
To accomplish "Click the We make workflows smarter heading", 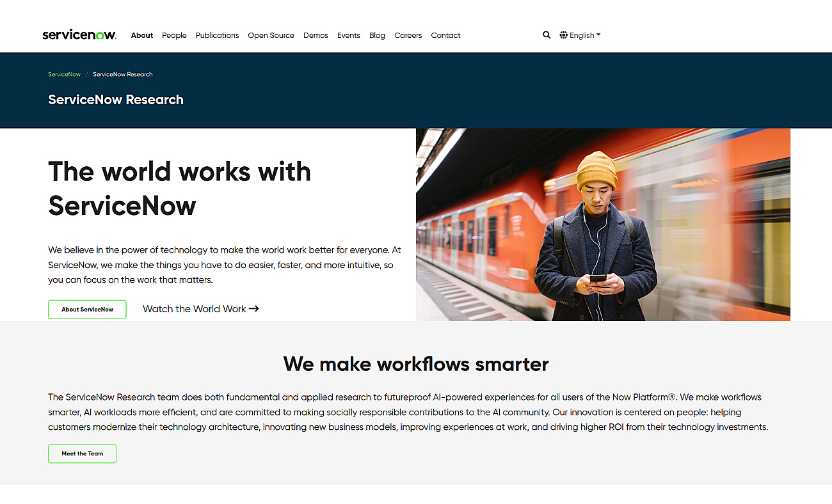I will pos(416,364).
